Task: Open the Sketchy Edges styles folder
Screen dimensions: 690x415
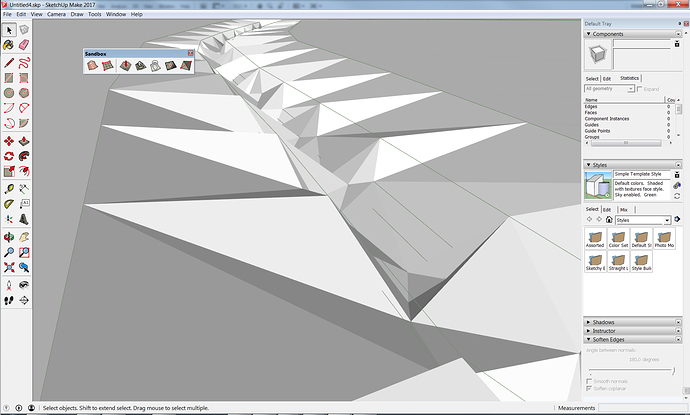Action: tap(595, 261)
